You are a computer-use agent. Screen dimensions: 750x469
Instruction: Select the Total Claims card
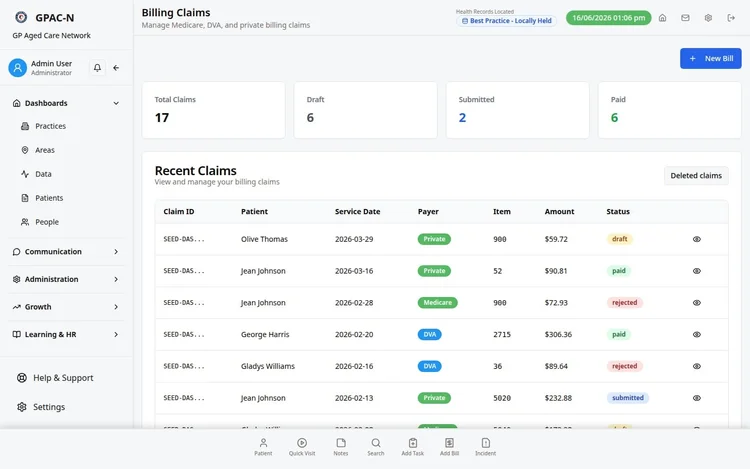tap(213, 110)
